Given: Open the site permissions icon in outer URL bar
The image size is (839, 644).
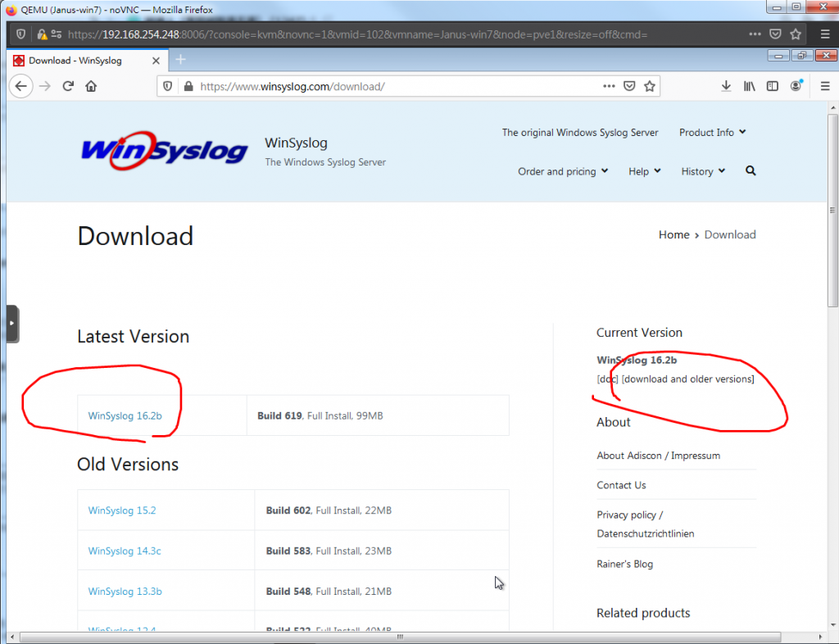Looking at the screenshot, I should tap(57, 34).
